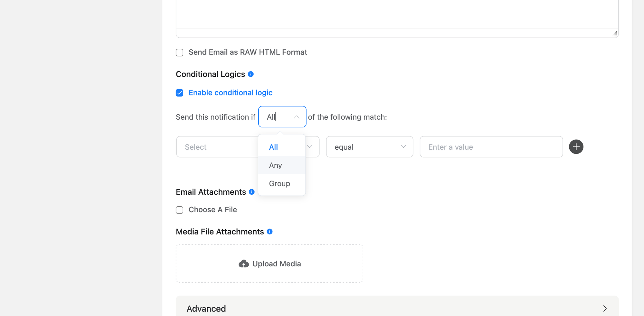Click the Enter a value field
The width and height of the screenshot is (644, 316).
[x=491, y=147]
